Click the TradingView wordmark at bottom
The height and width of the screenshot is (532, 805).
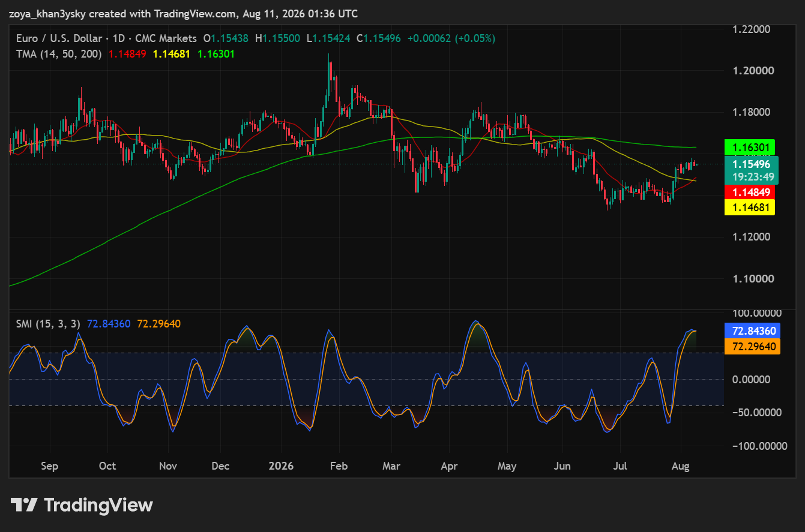99,505
